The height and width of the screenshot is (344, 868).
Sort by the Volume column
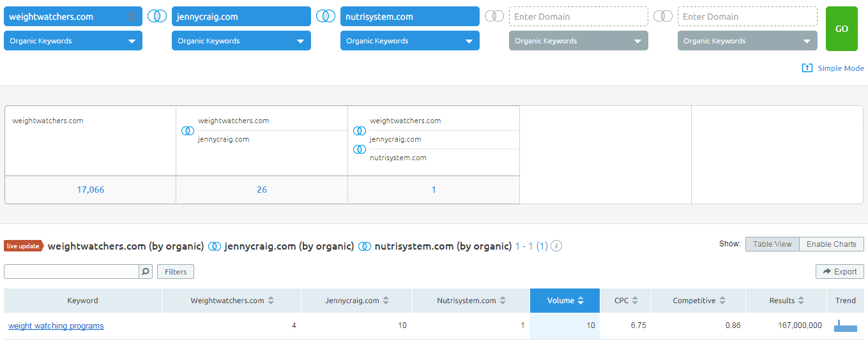(565, 301)
